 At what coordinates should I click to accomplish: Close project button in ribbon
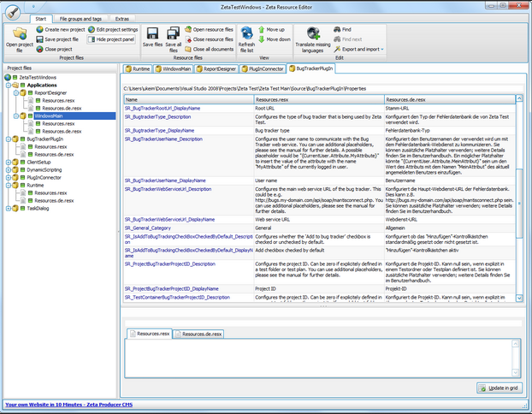(x=54, y=50)
